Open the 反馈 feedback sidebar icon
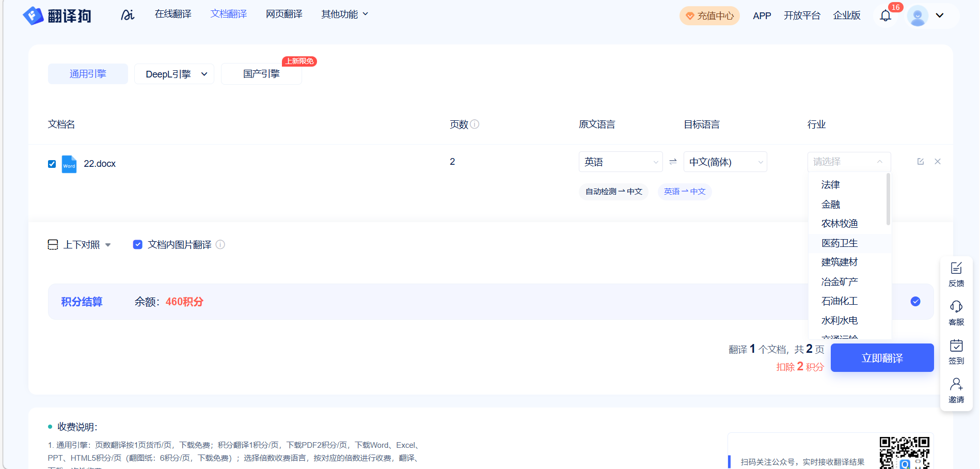Viewport: 980px width, 469px height. click(956, 274)
